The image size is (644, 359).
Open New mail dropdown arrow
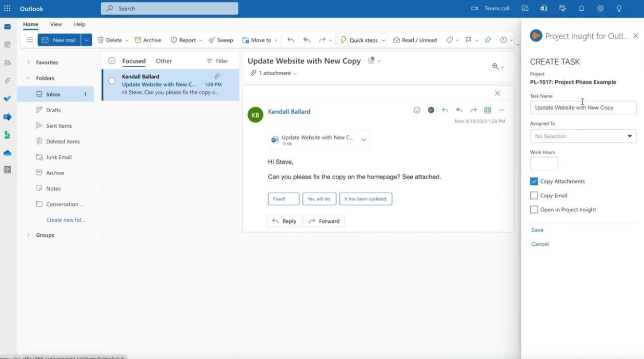(x=86, y=40)
